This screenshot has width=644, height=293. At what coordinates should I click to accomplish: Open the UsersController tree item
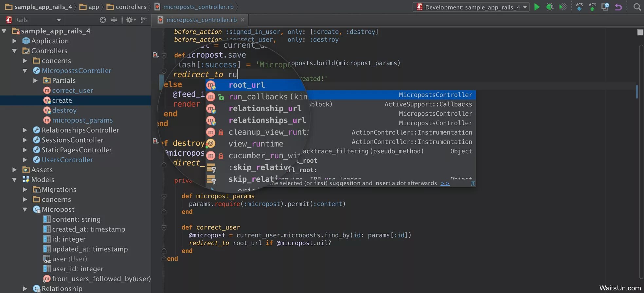67,160
